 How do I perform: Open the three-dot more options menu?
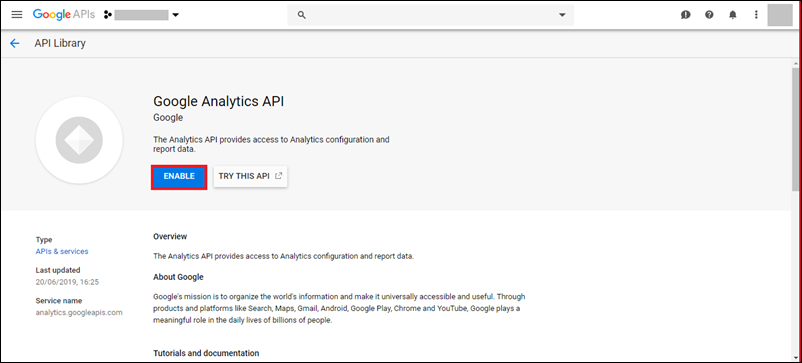click(x=756, y=15)
